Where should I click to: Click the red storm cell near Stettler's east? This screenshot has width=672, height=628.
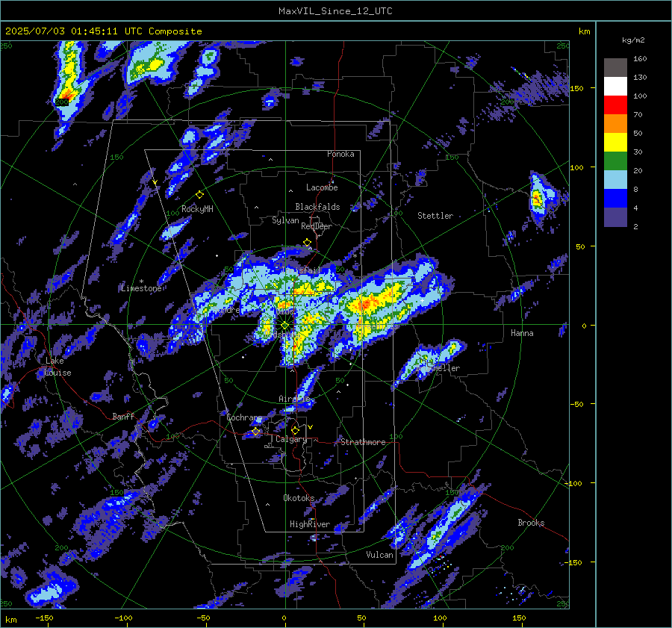pyautogui.click(x=536, y=199)
